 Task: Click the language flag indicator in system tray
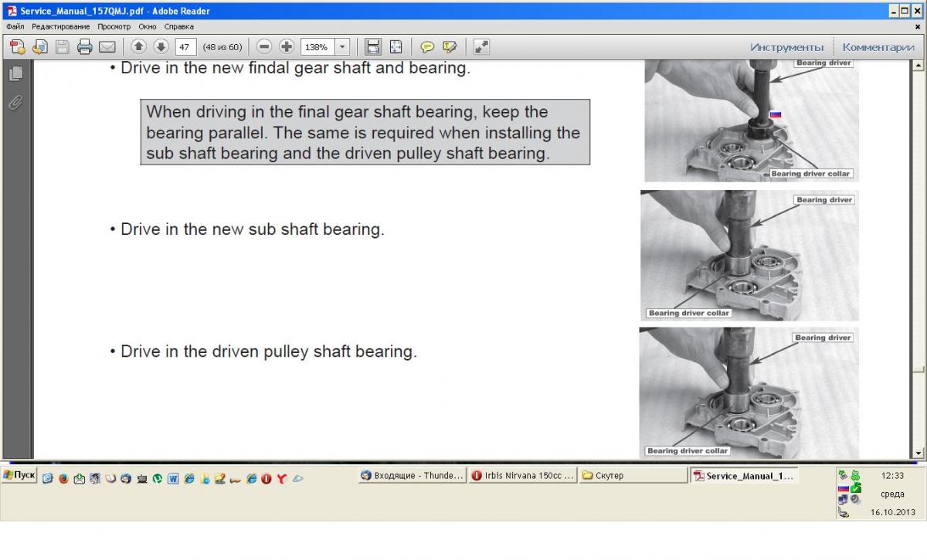pyautogui.click(x=843, y=488)
